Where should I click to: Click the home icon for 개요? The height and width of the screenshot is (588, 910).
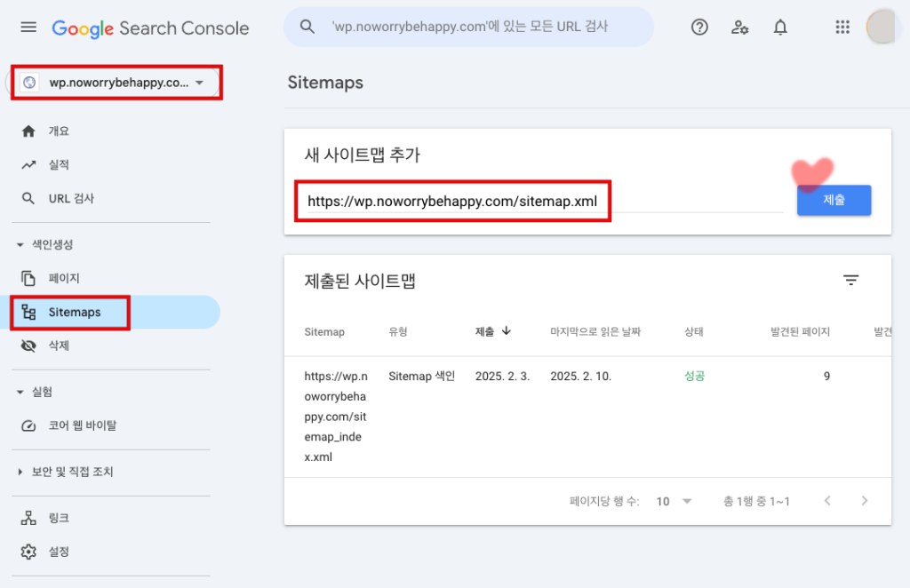[x=28, y=131]
